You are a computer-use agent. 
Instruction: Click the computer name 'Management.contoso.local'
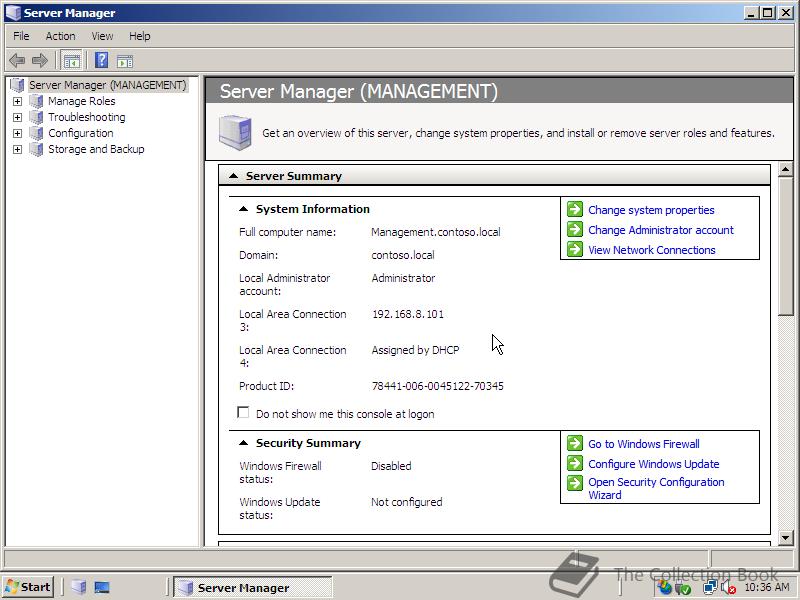pyautogui.click(x=436, y=232)
